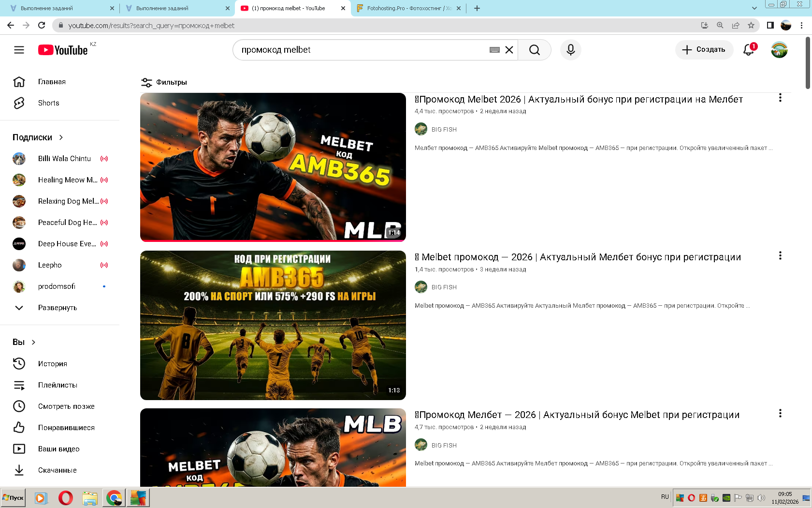This screenshot has width=812, height=508.
Task: Open Смотреть позже in the sidebar
Action: (x=59, y=406)
